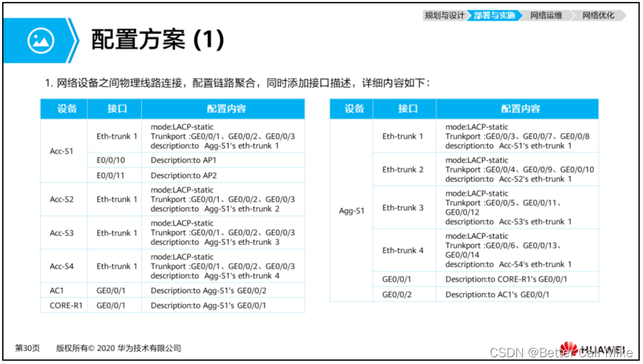Click the Acc-S1 device cell
Image resolution: width=643 pixels, height=364 pixels.
pyautogui.click(x=65, y=151)
